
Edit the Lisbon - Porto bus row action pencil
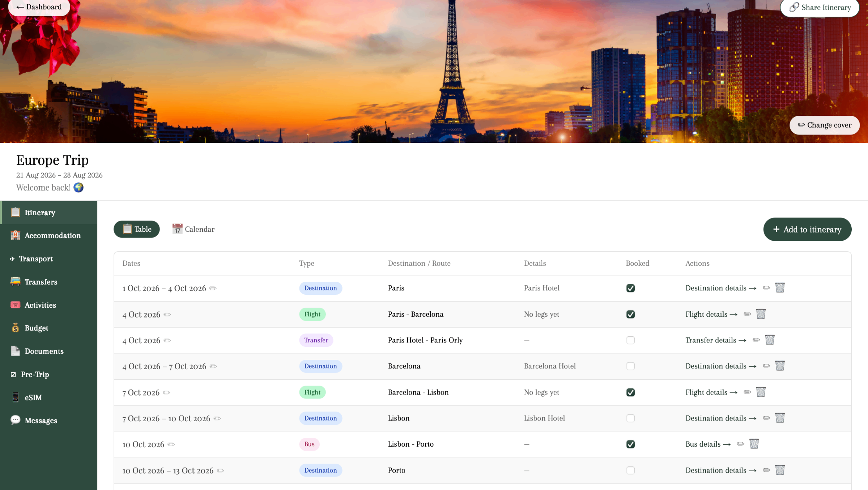740,444
